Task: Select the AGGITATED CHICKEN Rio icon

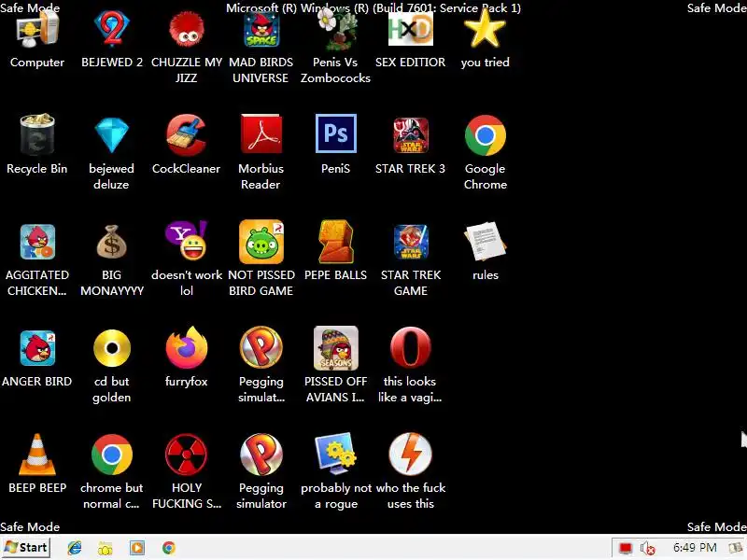Action: coord(37,242)
